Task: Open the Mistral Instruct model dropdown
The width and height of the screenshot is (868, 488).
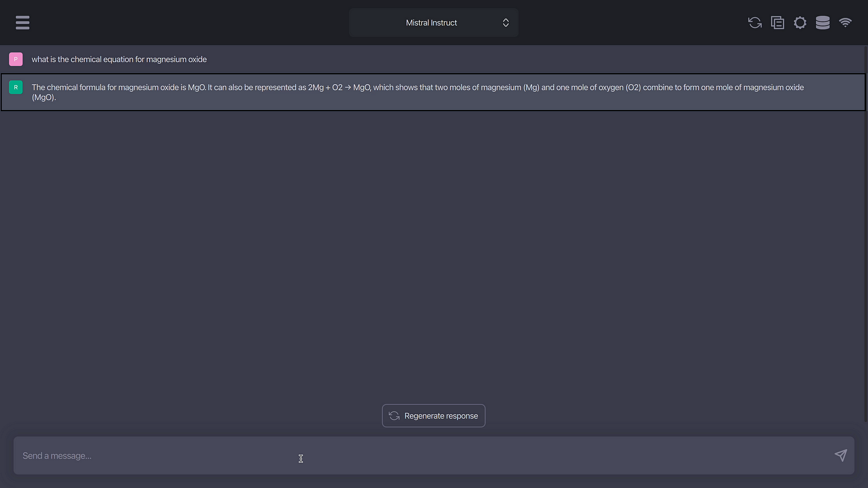Action: click(432, 23)
